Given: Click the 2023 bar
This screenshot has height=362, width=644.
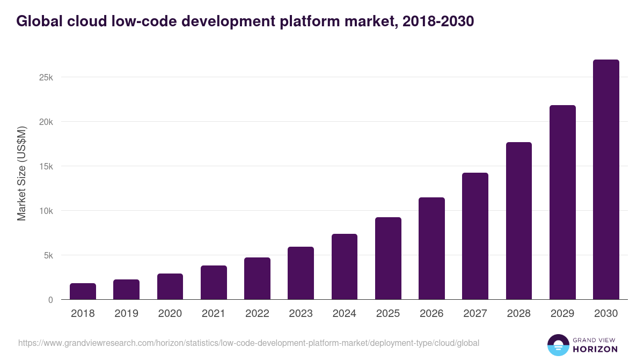Looking at the screenshot, I should (x=301, y=273).
